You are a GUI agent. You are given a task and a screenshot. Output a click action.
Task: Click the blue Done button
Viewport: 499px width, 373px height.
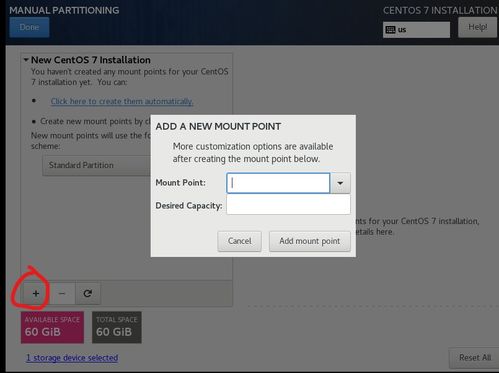[29, 27]
